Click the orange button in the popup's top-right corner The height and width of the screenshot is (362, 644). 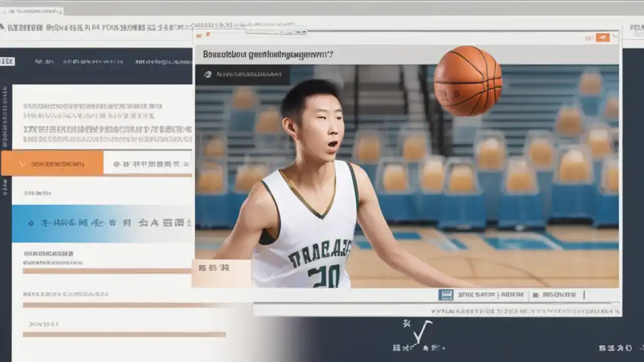(x=602, y=38)
